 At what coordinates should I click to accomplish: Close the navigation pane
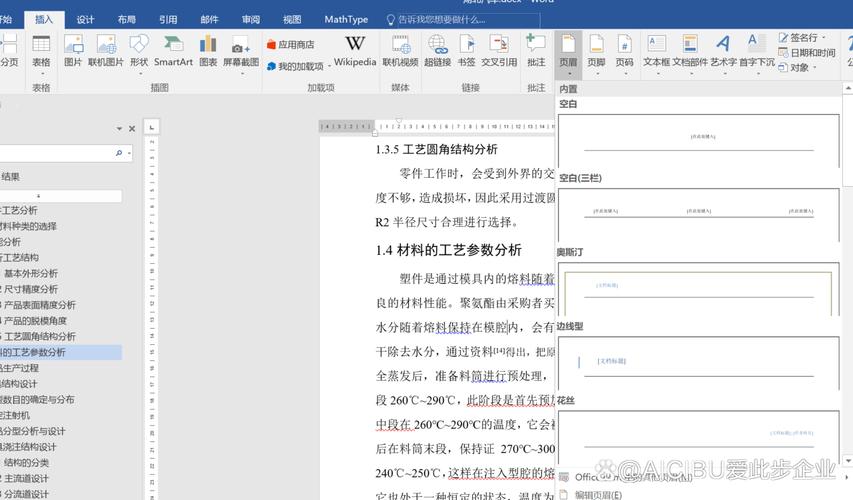[x=132, y=129]
